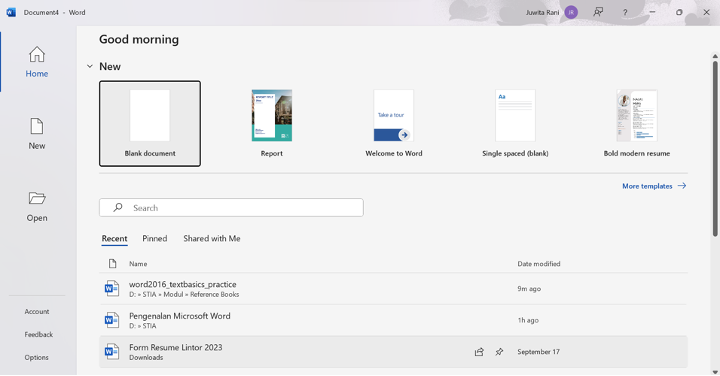Open the Home section in sidebar
This screenshot has width=720, height=376.
[37, 62]
